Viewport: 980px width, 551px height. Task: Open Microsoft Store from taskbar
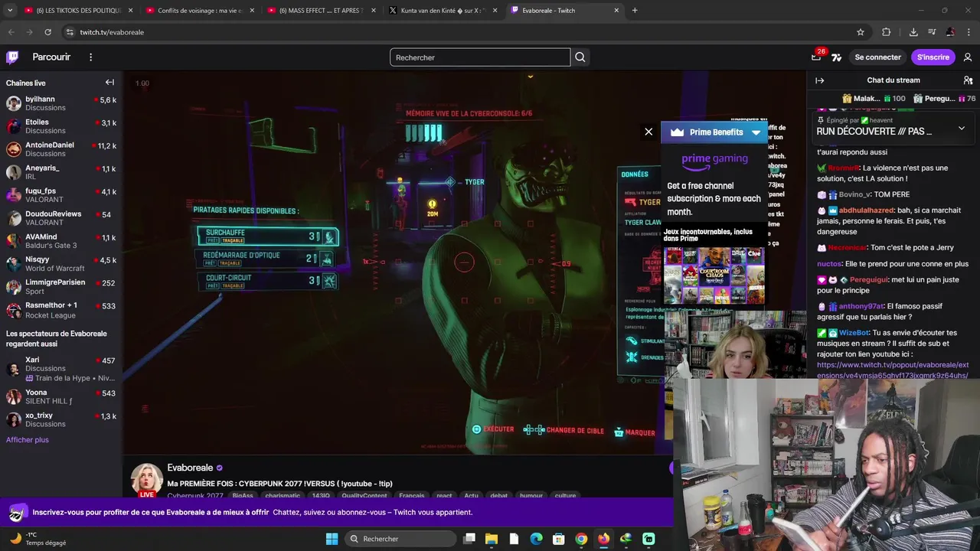pyautogui.click(x=559, y=539)
